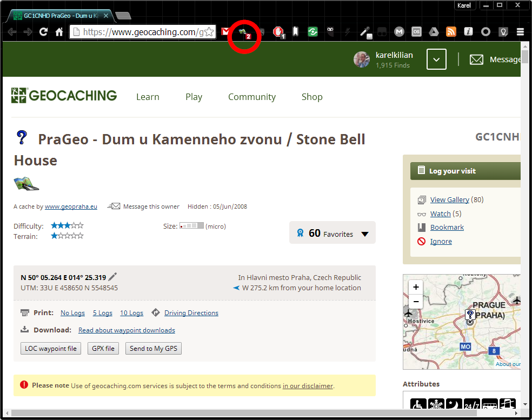The height and width of the screenshot is (420, 532).
Task: Click the green sync extension icon
Action: (312, 32)
